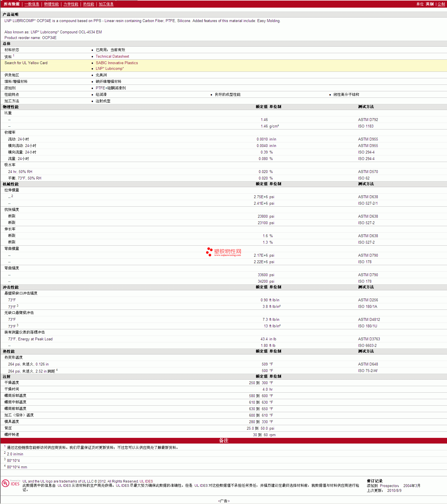Screen dimensions: 447x504
Task: Open SABIC Innovative Plastics link
Action: pyautogui.click(x=117, y=63)
